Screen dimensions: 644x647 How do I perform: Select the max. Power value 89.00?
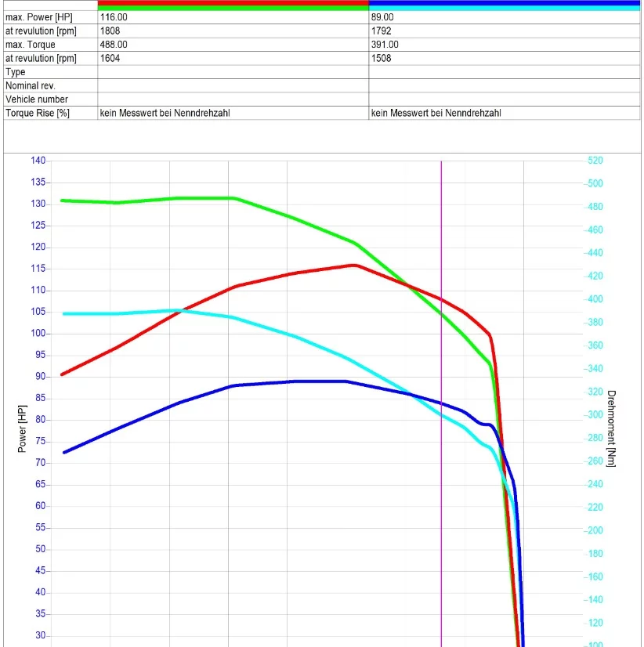coord(384,17)
